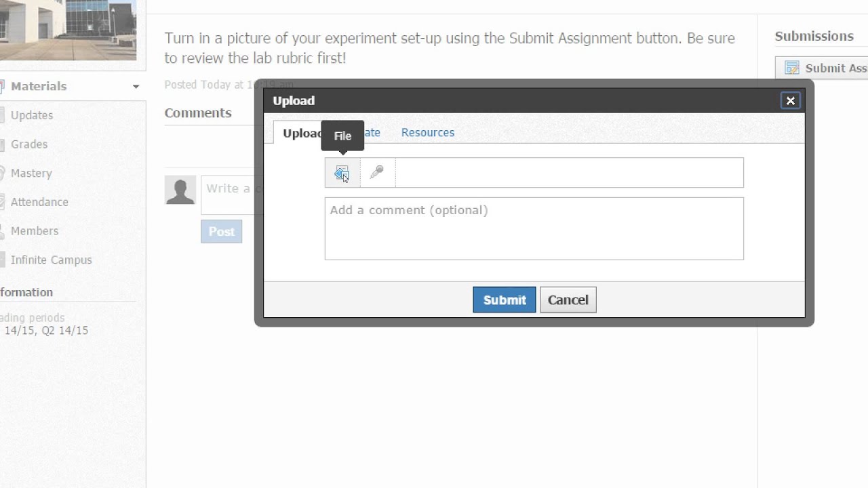Click the File upload icon
Screen dimensions: 868x488
pyautogui.click(x=342, y=174)
